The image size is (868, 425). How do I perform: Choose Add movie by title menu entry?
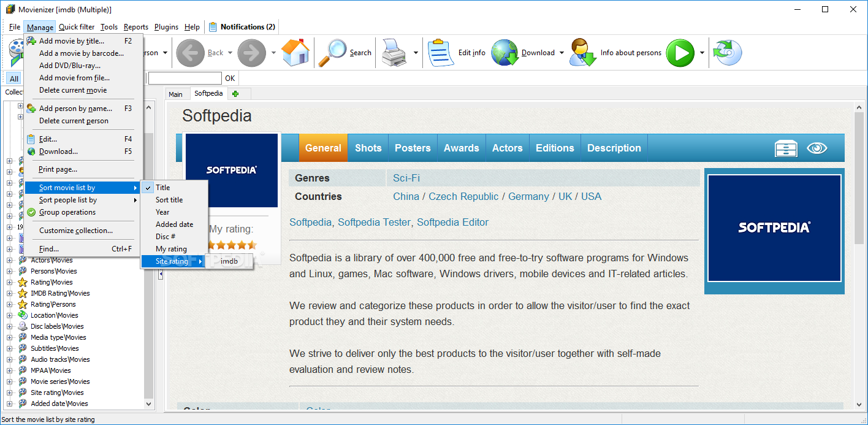coord(83,41)
